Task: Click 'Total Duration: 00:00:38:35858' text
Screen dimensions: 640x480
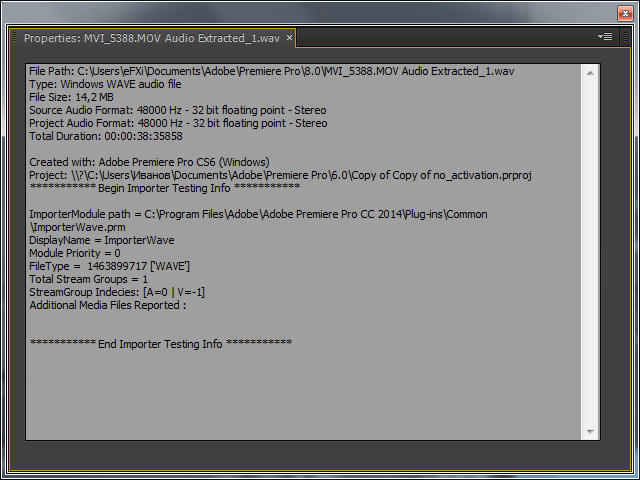Action: pos(106,136)
